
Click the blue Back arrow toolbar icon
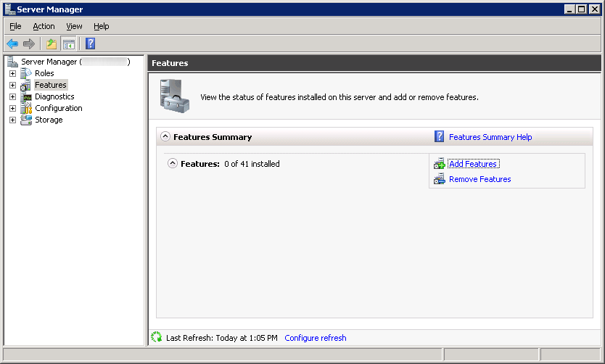12,44
